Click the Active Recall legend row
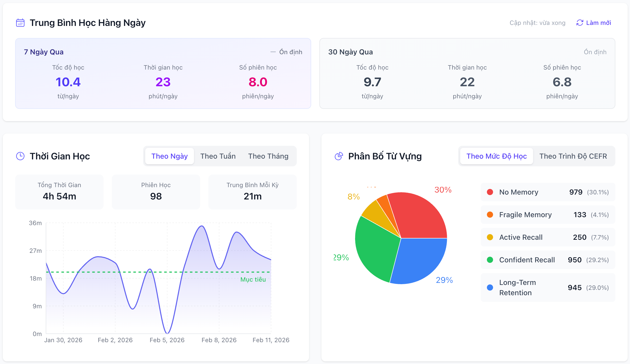630x364 pixels. pos(548,237)
